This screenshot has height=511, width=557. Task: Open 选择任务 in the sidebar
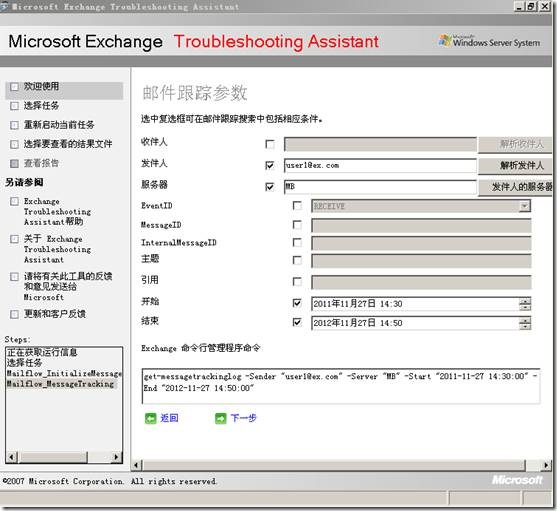pos(41,105)
